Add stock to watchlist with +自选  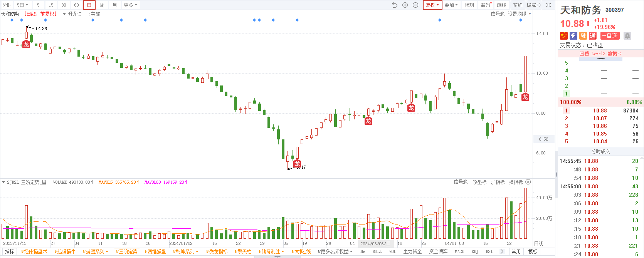click(x=610, y=36)
